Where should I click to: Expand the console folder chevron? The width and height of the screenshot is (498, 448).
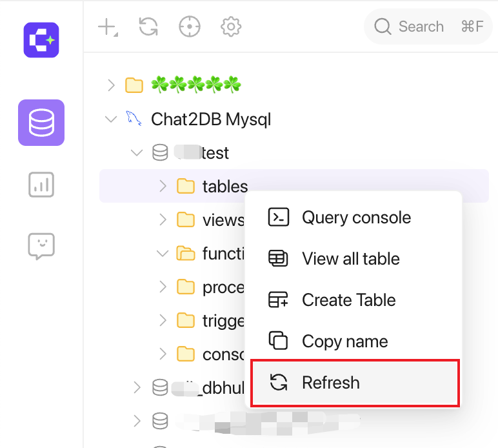[163, 354]
